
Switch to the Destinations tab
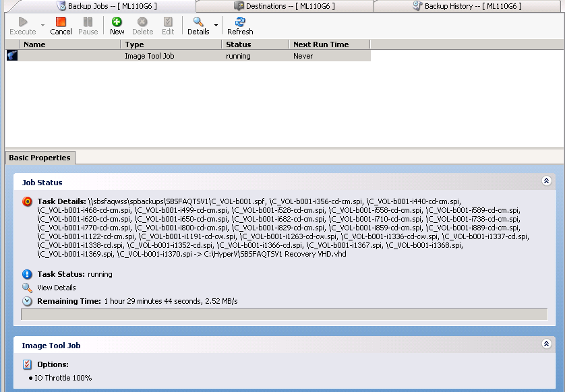pyautogui.click(x=290, y=5)
